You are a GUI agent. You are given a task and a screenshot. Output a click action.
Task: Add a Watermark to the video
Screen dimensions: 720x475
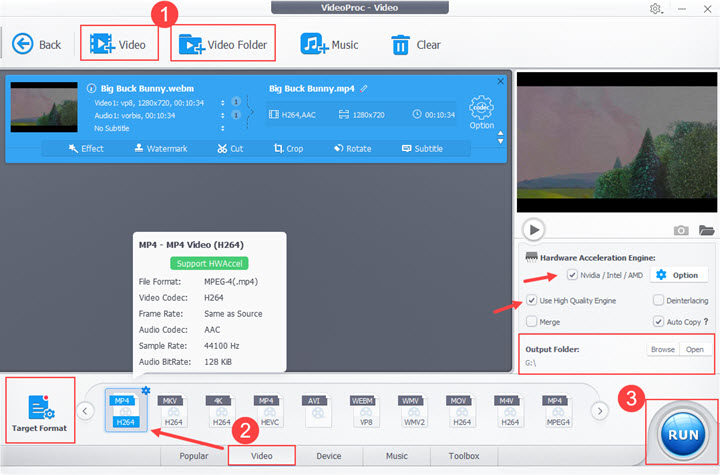pyautogui.click(x=161, y=148)
